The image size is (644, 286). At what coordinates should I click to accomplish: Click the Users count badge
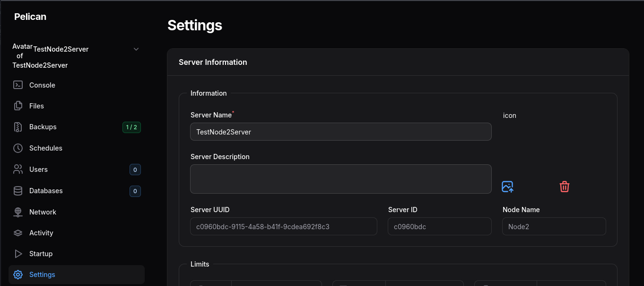tap(135, 170)
